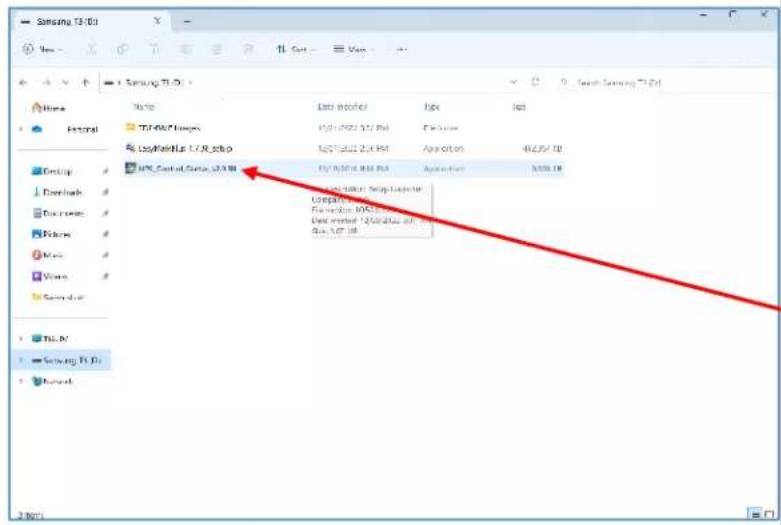
Task: Open Pictures in quick access
Action: (51, 234)
